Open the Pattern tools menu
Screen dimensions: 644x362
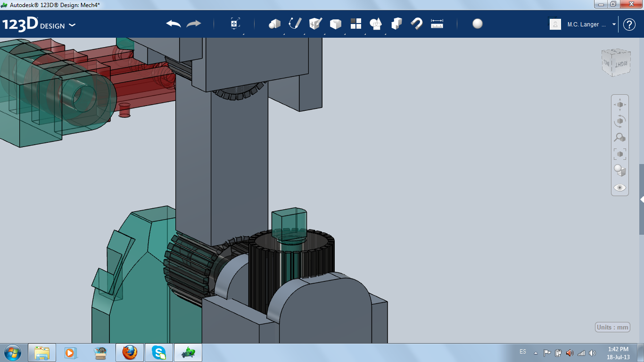point(356,24)
